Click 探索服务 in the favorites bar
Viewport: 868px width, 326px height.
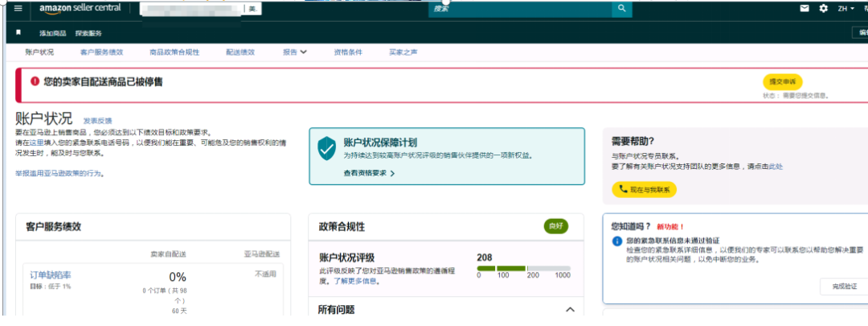pos(88,33)
